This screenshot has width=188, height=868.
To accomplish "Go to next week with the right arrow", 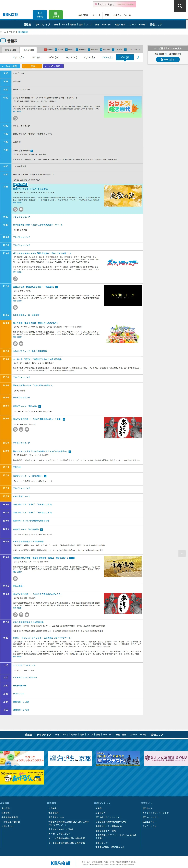I will [x=138, y=57].
